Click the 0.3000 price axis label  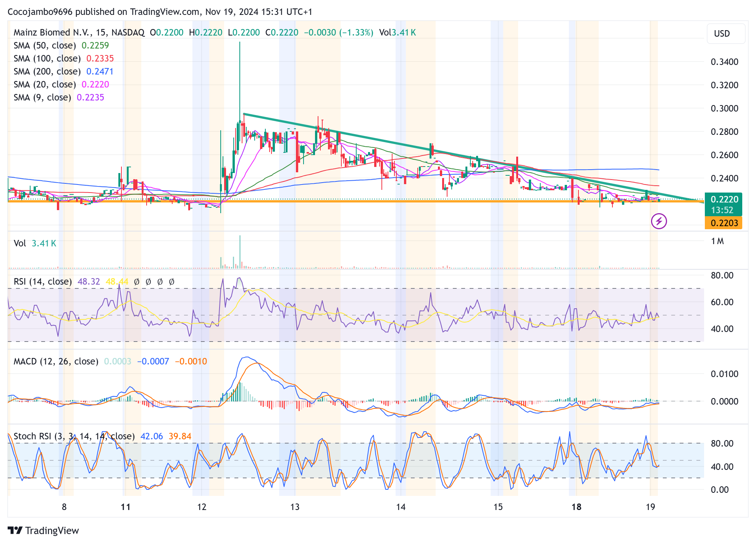pyautogui.click(x=724, y=108)
